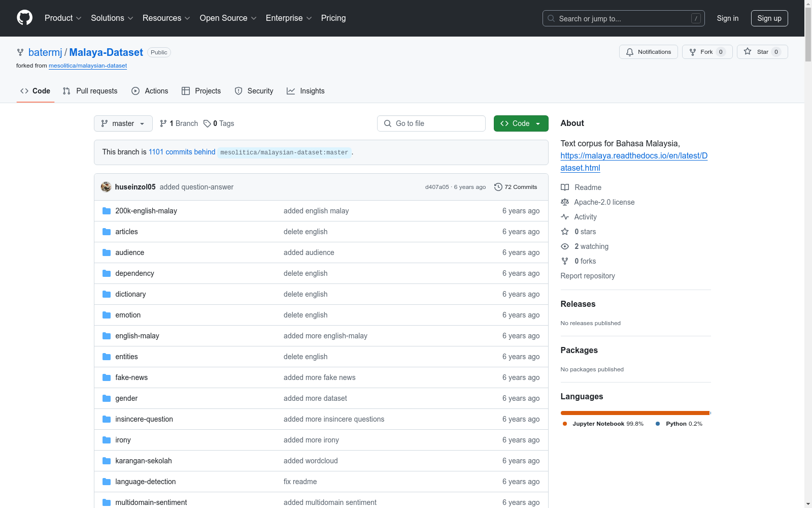Open the GitHub homepage logo

coord(24,18)
